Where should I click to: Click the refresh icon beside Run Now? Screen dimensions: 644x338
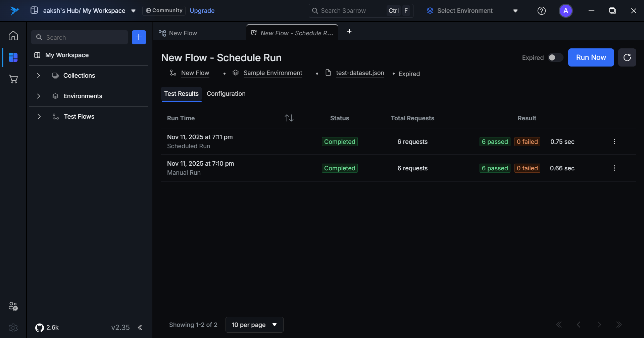point(627,57)
